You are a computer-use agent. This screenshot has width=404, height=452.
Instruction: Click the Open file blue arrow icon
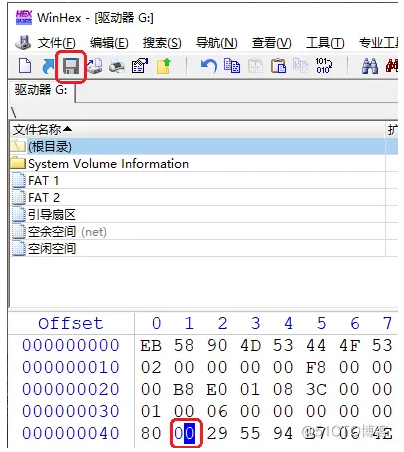[x=48, y=66]
